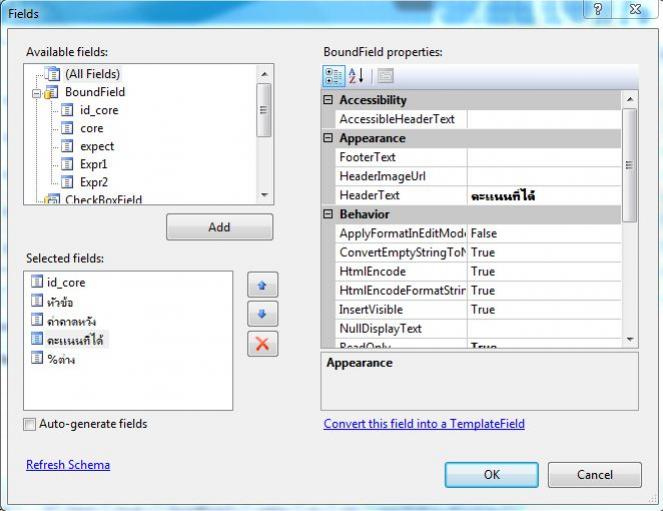Click the BoundField folder icon
This screenshot has height=511, width=663.
(x=51, y=92)
